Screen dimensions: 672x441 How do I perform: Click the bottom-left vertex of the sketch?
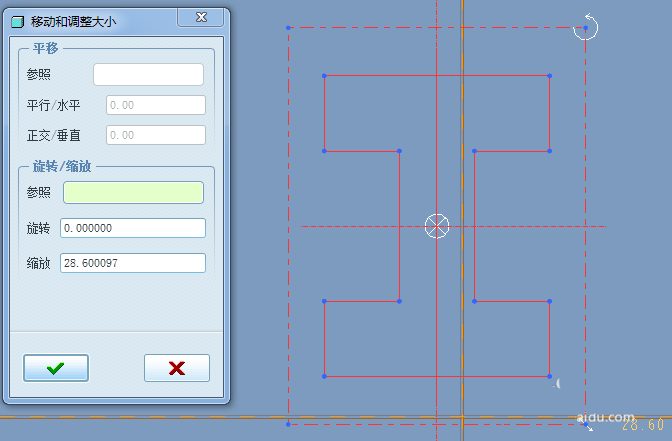(x=325, y=377)
